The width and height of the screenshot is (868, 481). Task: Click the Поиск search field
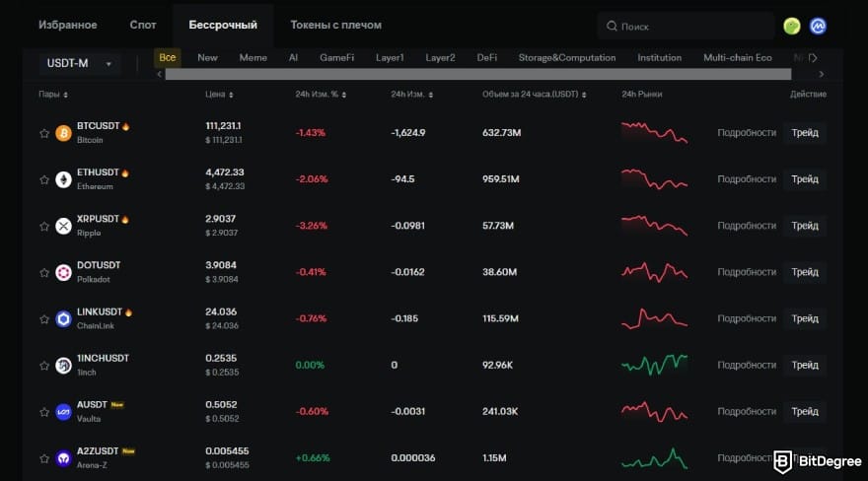(x=686, y=26)
